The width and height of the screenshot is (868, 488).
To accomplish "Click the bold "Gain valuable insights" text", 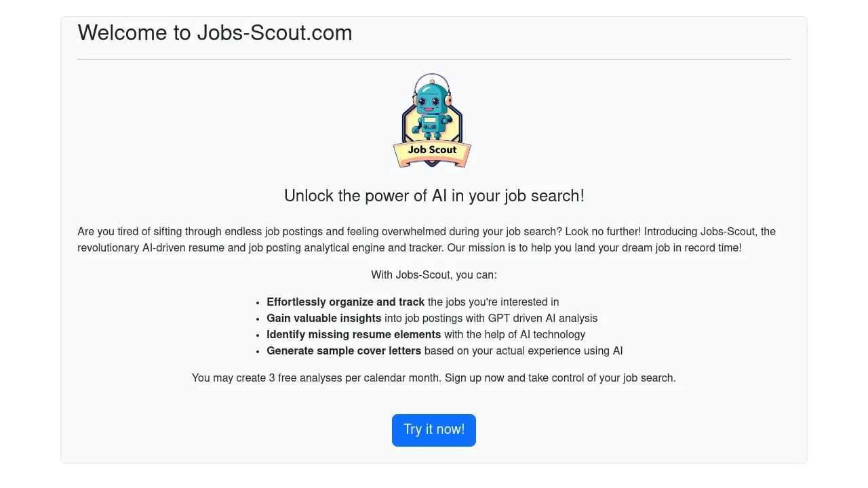I will (x=323, y=319).
